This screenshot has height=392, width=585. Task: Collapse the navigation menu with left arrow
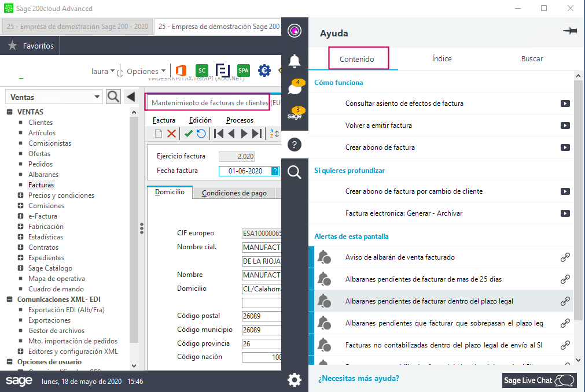click(131, 97)
